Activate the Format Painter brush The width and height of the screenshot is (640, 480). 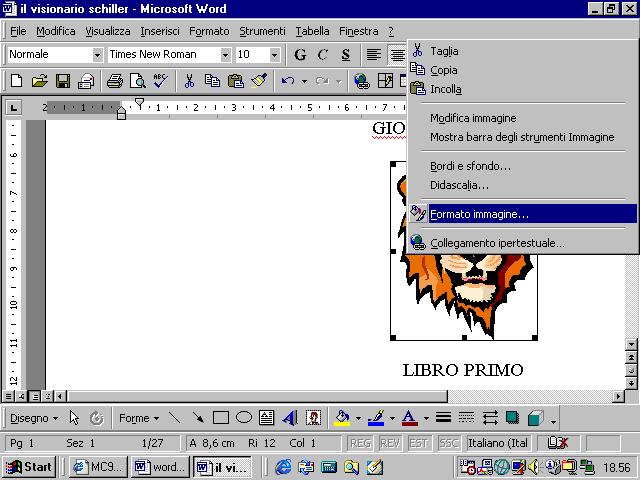click(x=259, y=80)
